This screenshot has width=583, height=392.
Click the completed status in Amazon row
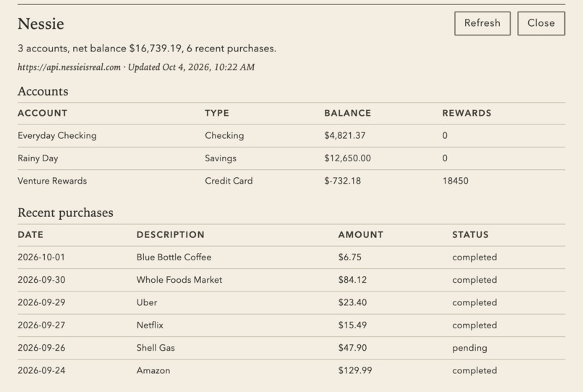(475, 371)
